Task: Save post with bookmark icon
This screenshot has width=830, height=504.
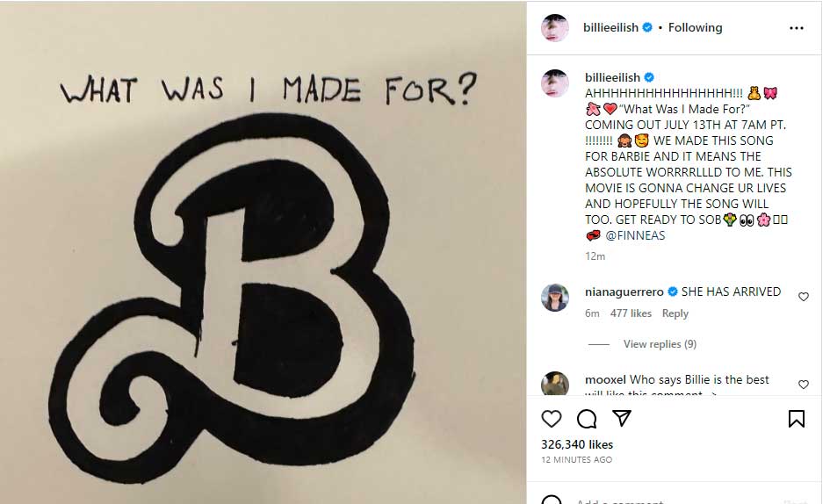Action: (x=797, y=419)
